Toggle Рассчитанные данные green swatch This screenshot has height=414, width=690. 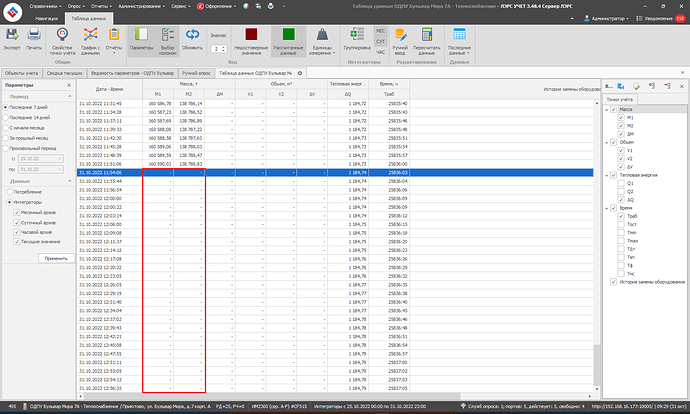[x=289, y=34]
